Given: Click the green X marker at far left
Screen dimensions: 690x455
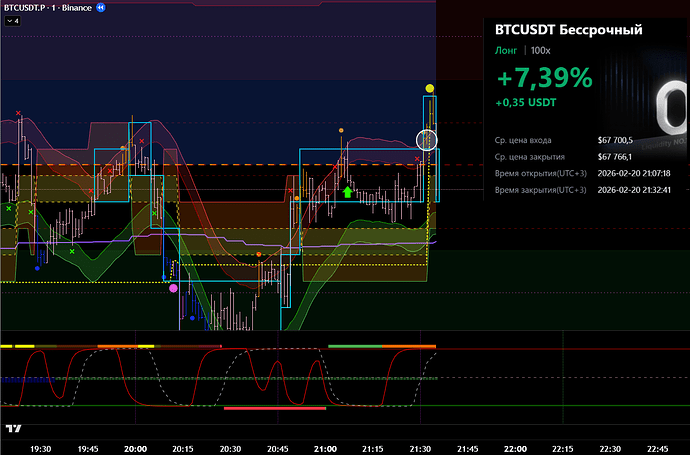Looking at the screenshot, I should [x=9, y=209].
